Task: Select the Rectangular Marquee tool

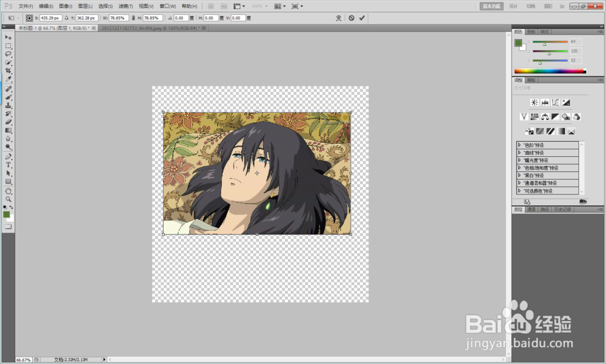Action: point(8,45)
